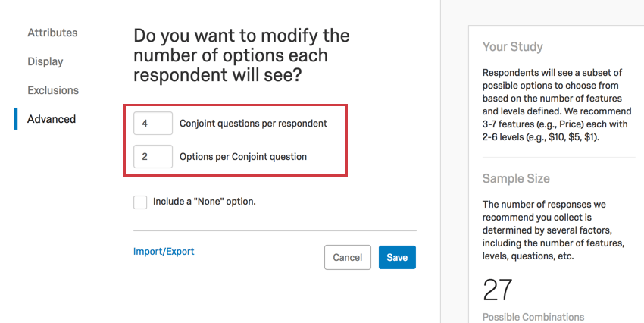The width and height of the screenshot is (644, 323).
Task: Open the Import/Export link
Action: 164,252
